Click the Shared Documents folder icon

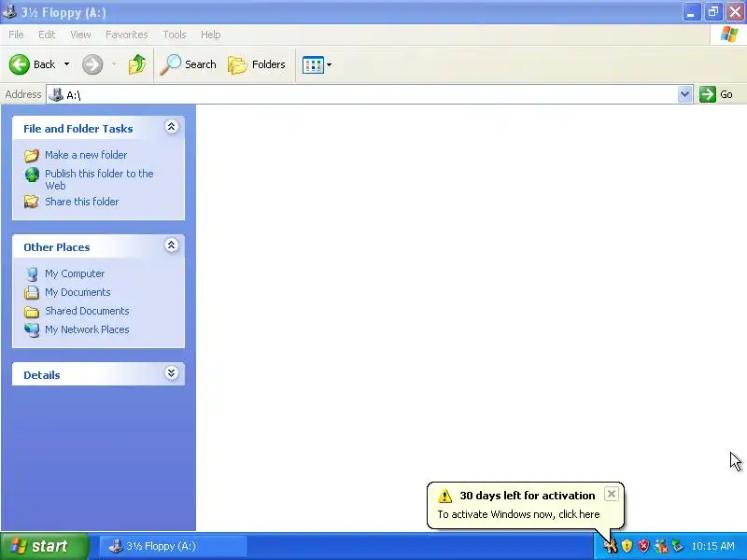32,312
